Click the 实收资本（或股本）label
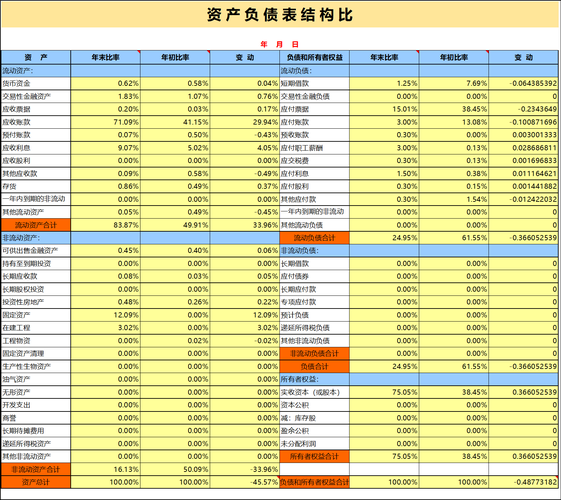Image resolution: width=561 pixels, height=500 pixels. click(x=314, y=392)
